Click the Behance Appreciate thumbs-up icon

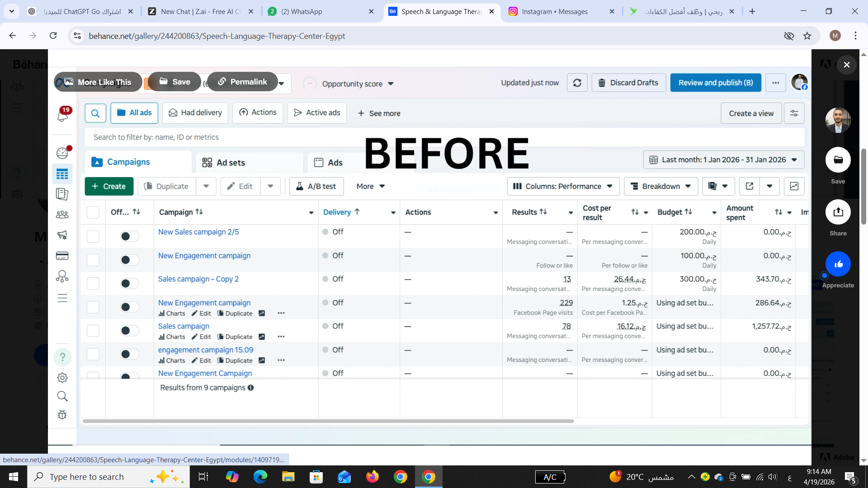tap(838, 264)
